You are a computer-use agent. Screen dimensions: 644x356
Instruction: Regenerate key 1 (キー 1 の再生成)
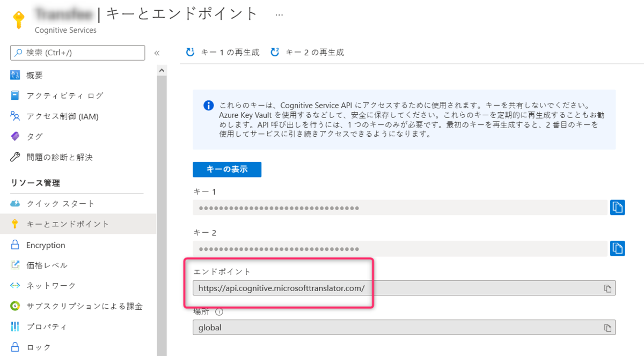222,52
